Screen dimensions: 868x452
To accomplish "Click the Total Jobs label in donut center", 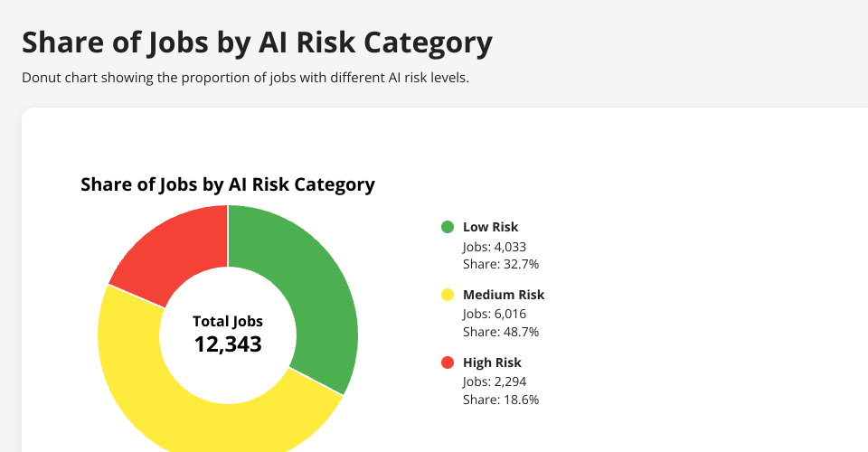I will coord(228,321).
